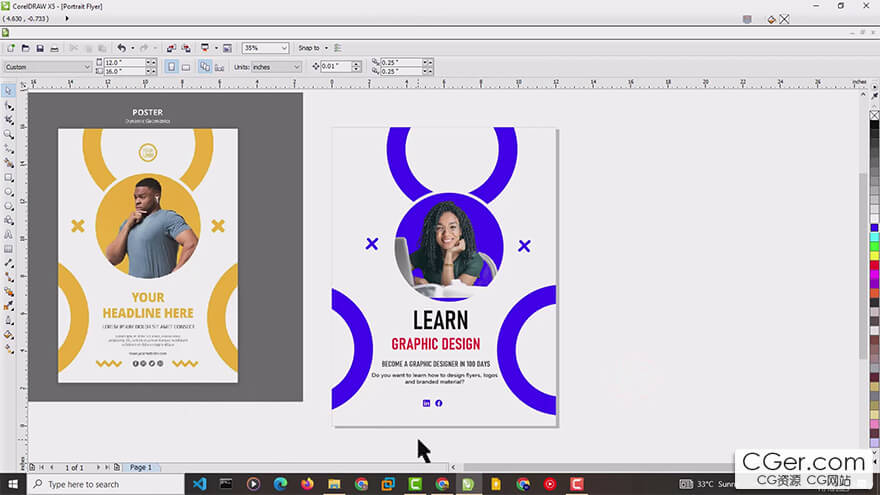Click the Import icon

pyautogui.click(x=171, y=48)
